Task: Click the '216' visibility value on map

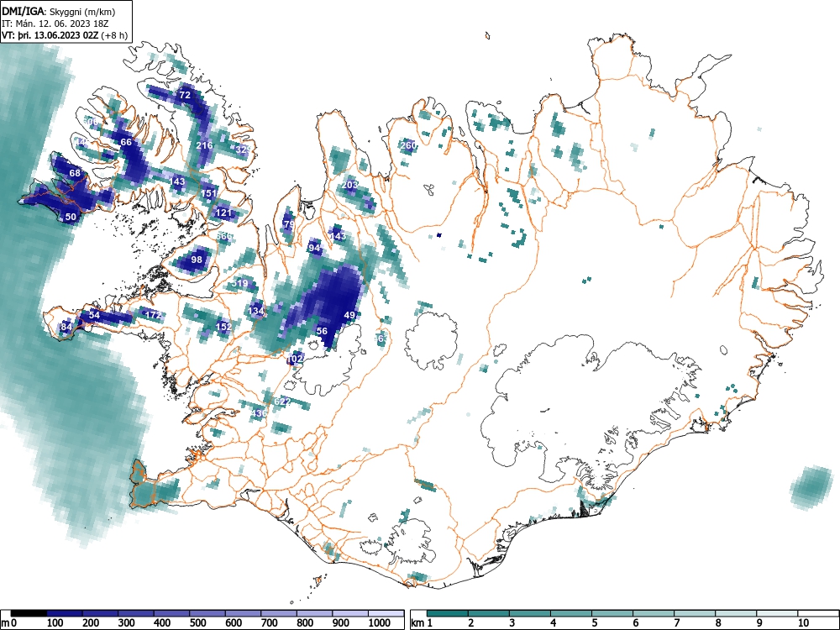Action: pos(205,145)
